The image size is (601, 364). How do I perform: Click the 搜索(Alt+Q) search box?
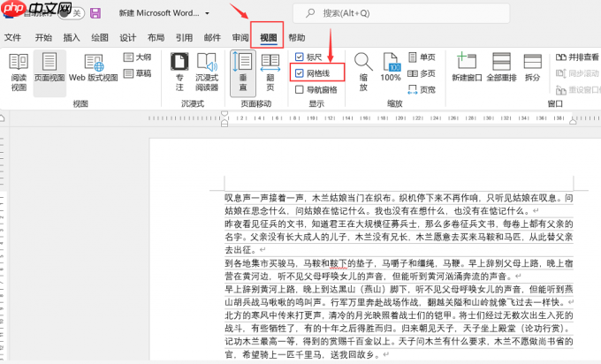[401, 13]
